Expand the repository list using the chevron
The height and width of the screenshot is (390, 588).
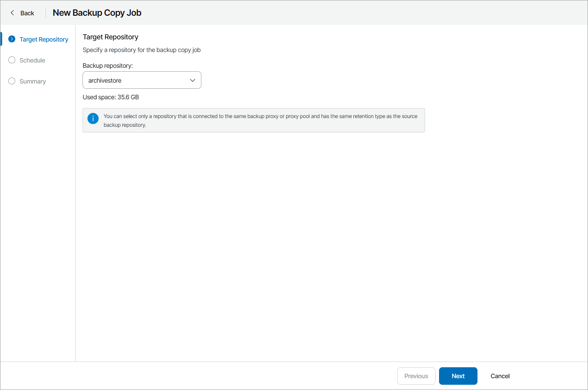192,80
